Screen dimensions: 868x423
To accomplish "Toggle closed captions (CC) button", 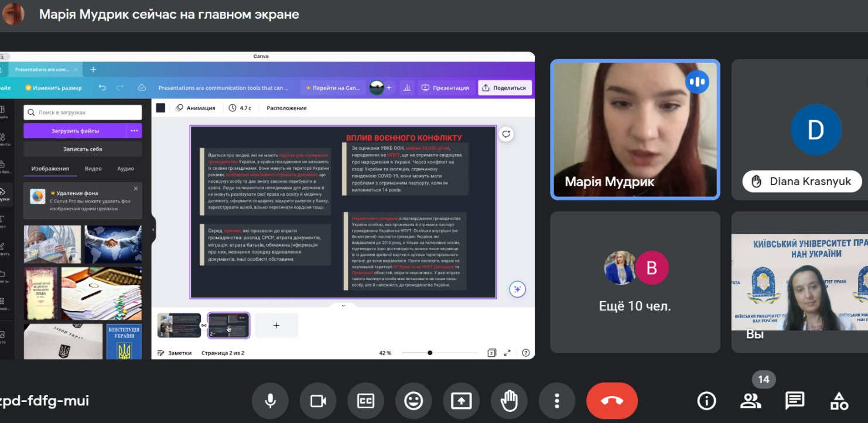I will pos(365,401).
